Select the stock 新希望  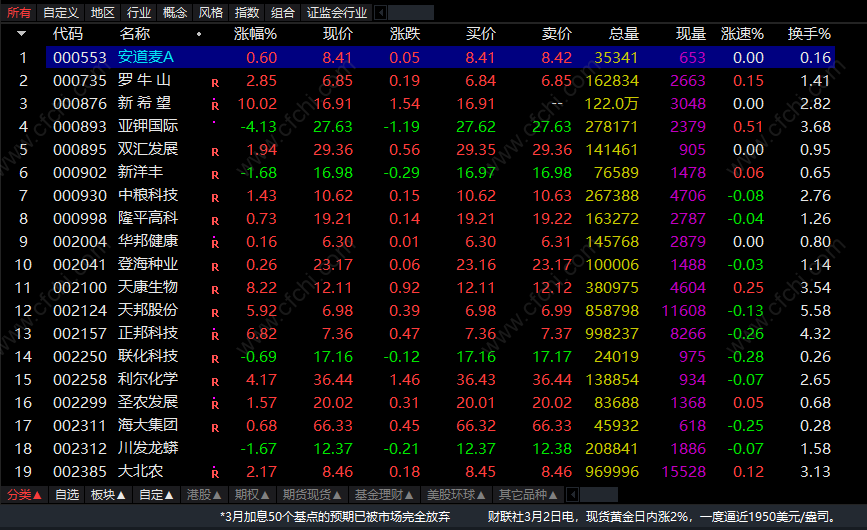(x=144, y=103)
